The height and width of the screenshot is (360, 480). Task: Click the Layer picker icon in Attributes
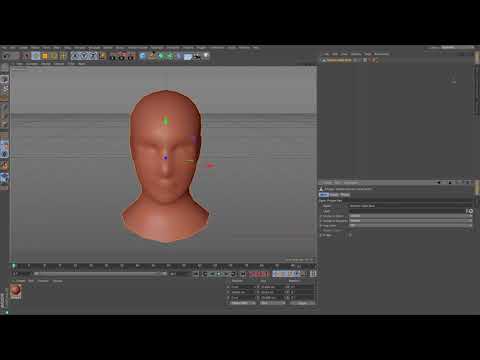[x=470, y=211]
